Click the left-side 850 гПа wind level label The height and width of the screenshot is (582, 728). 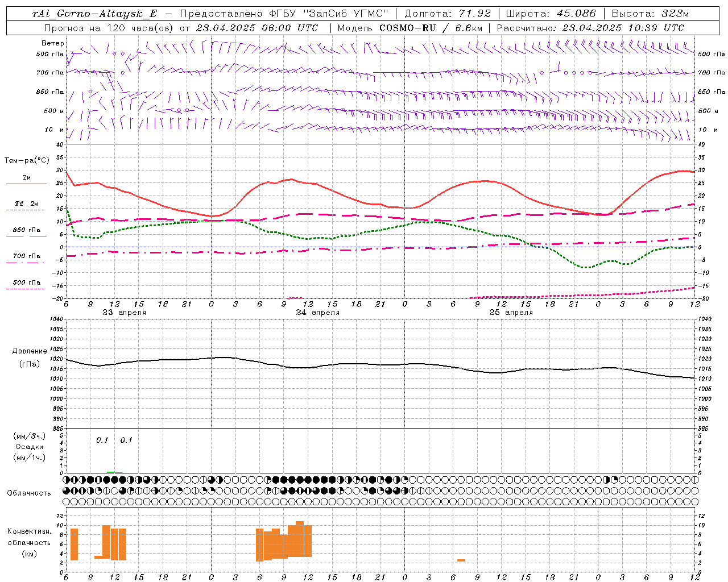pyautogui.click(x=50, y=92)
